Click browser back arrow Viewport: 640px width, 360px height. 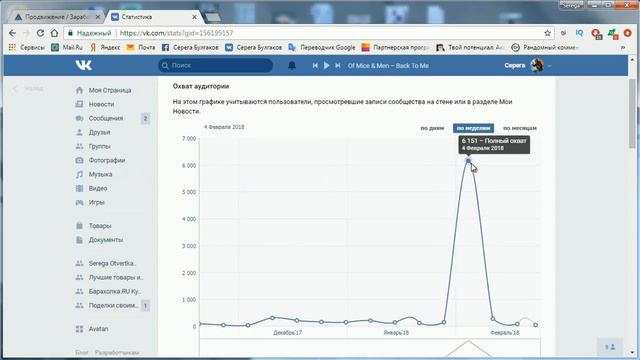point(13,33)
